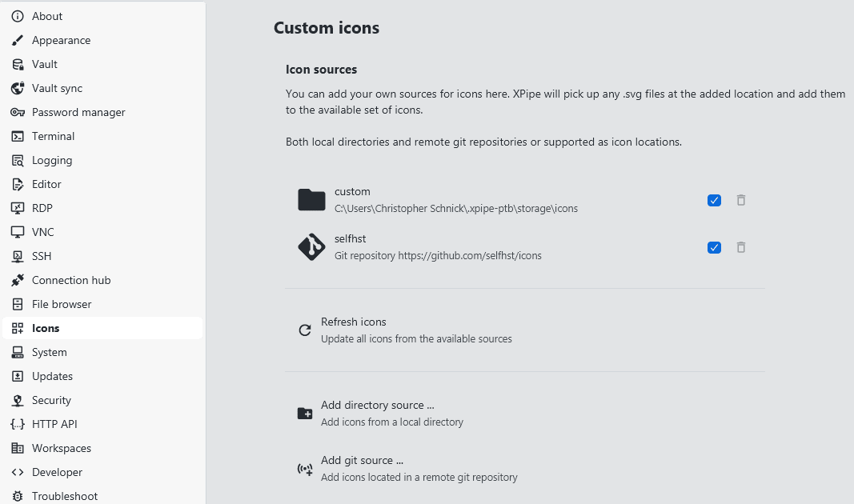
Task: Click the add git source icon
Action: pyautogui.click(x=305, y=469)
